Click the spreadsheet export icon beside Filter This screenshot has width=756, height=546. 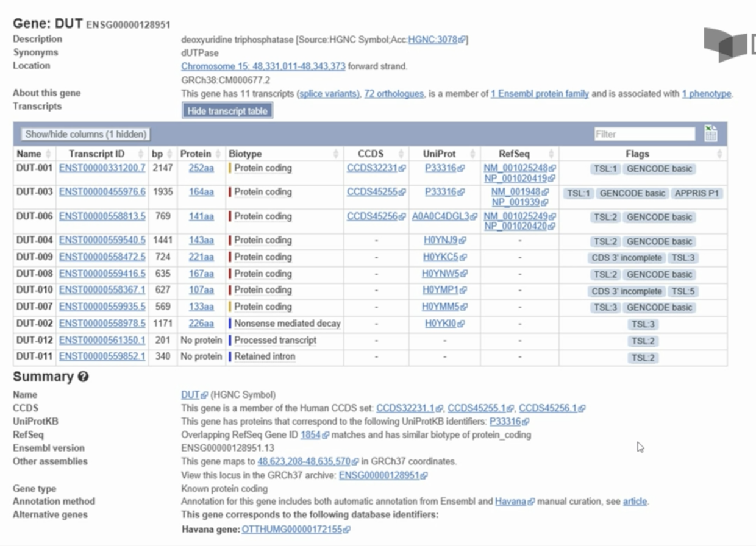point(710,133)
